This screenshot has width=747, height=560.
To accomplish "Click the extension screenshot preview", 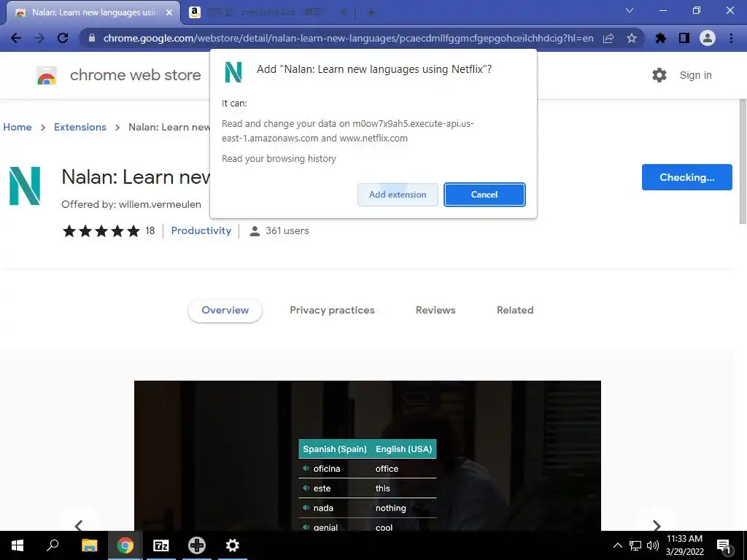I will (x=368, y=456).
